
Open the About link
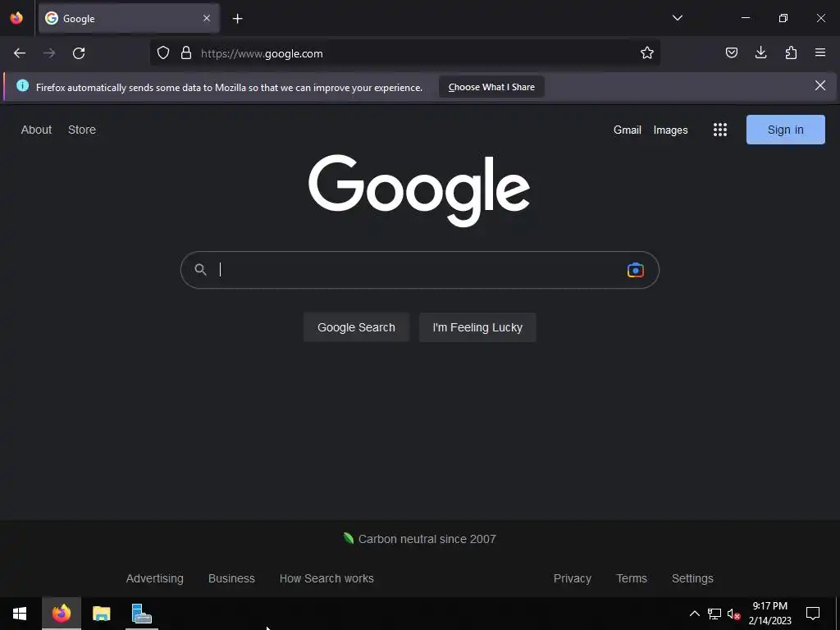[x=36, y=130]
